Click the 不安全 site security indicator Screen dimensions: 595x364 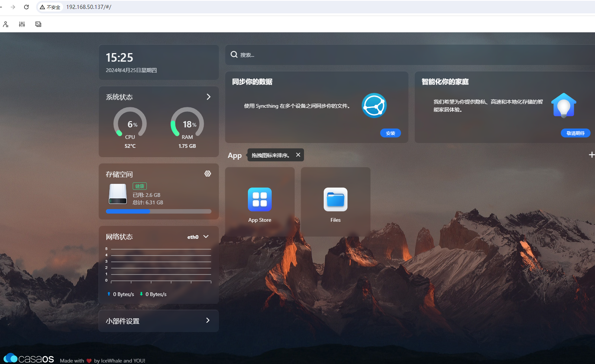(50, 7)
